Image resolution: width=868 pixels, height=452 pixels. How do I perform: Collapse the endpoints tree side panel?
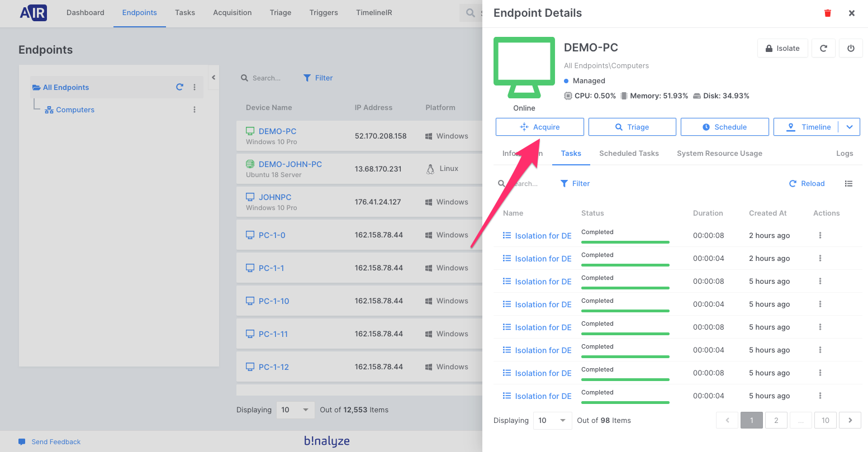tap(214, 78)
